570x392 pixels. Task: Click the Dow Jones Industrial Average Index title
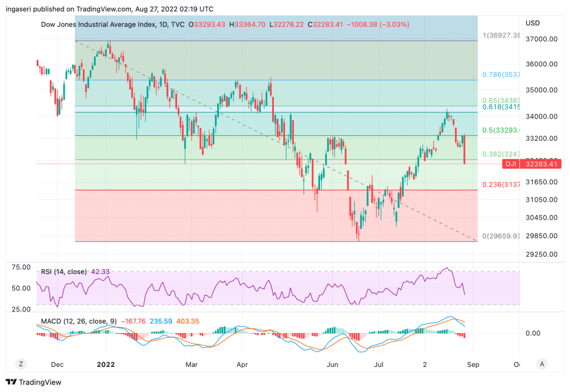pos(99,24)
